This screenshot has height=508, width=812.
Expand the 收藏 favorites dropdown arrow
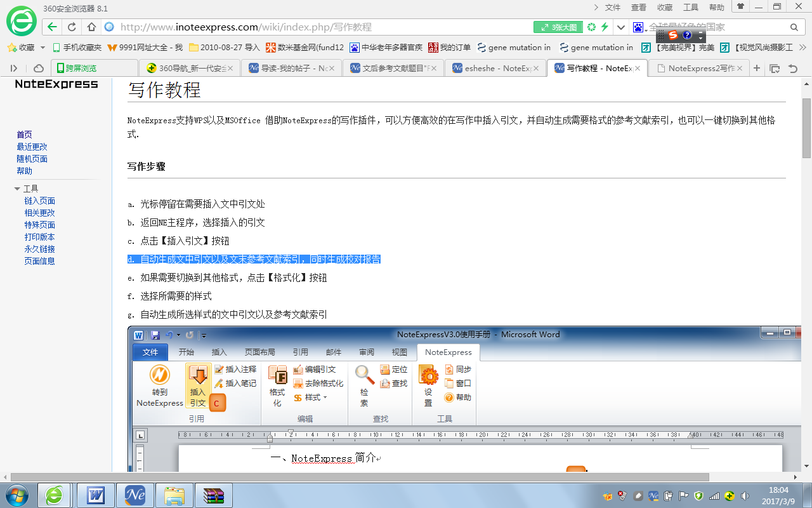(43, 47)
